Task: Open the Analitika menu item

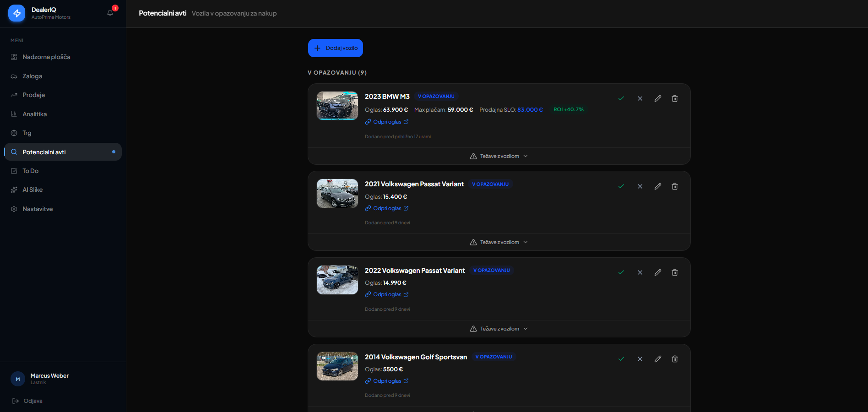Action: (34, 114)
